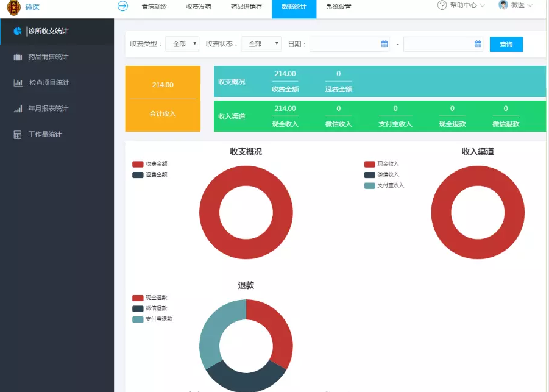Click the help question mark icon
This screenshot has height=392, width=549.
pyautogui.click(x=442, y=5)
